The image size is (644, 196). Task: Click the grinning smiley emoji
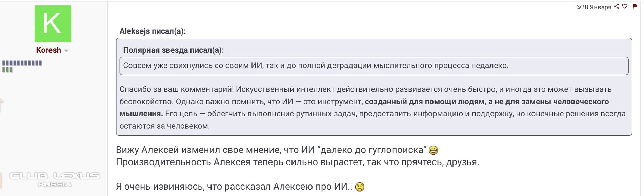[x=433, y=150]
